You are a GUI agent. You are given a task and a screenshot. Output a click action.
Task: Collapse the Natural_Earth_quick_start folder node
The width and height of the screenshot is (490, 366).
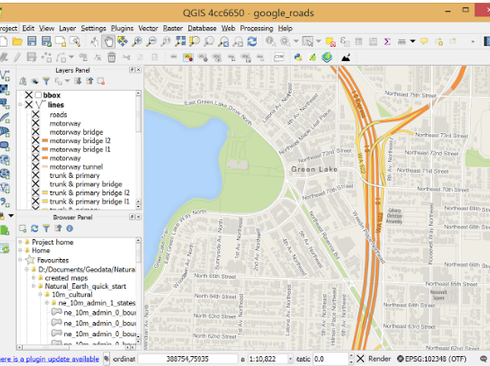(33, 286)
